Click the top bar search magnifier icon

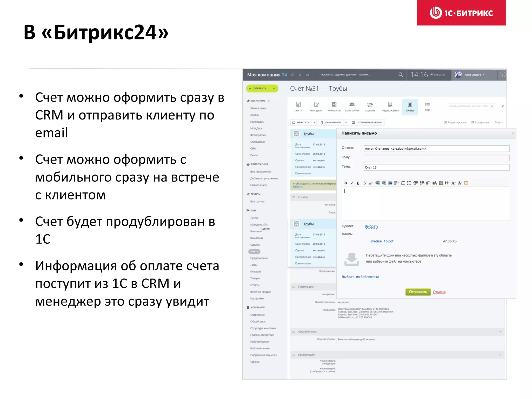pyautogui.click(x=401, y=75)
